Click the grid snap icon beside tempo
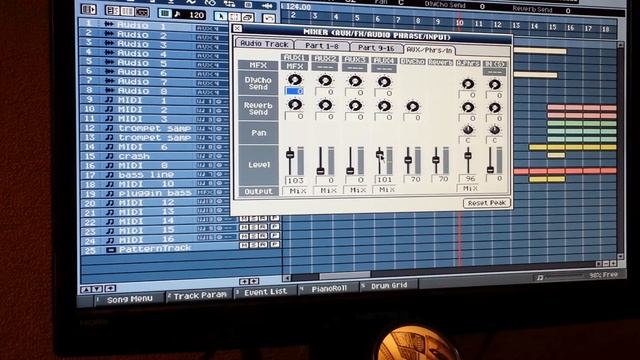This screenshot has width=640, height=360. pyautogui.click(x=164, y=13)
